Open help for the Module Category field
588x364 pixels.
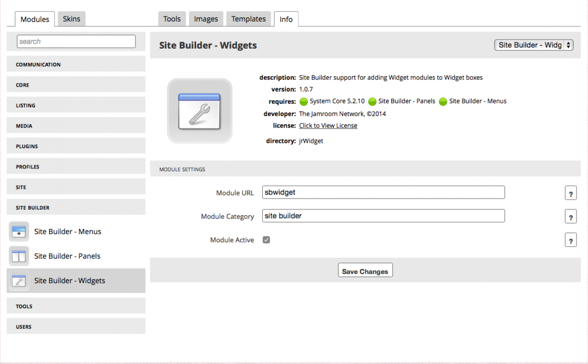coord(571,217)
